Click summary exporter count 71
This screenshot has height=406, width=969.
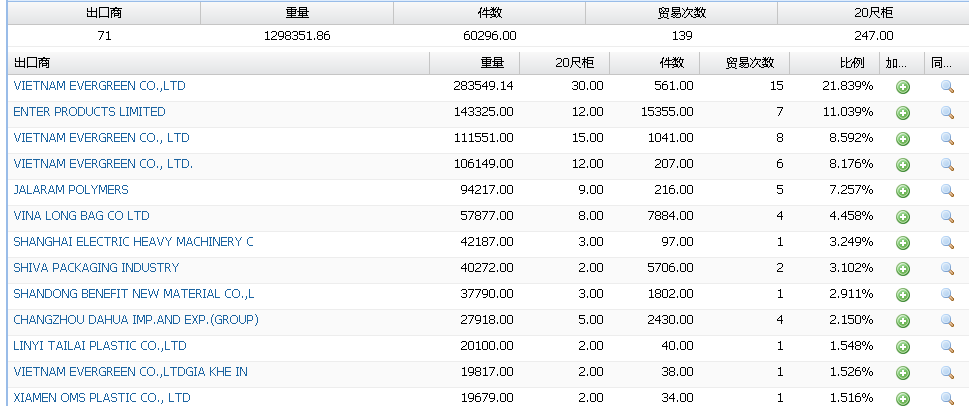coord(104,36)
